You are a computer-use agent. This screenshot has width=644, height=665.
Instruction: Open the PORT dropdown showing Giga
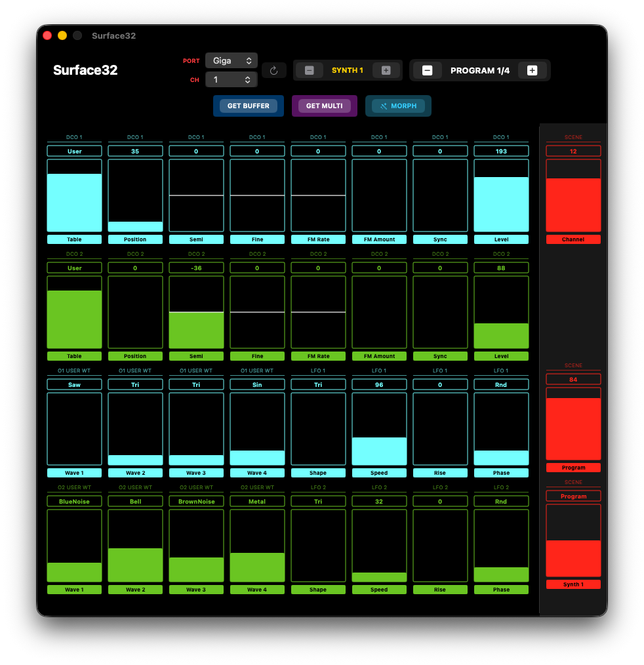coord(231,60)
